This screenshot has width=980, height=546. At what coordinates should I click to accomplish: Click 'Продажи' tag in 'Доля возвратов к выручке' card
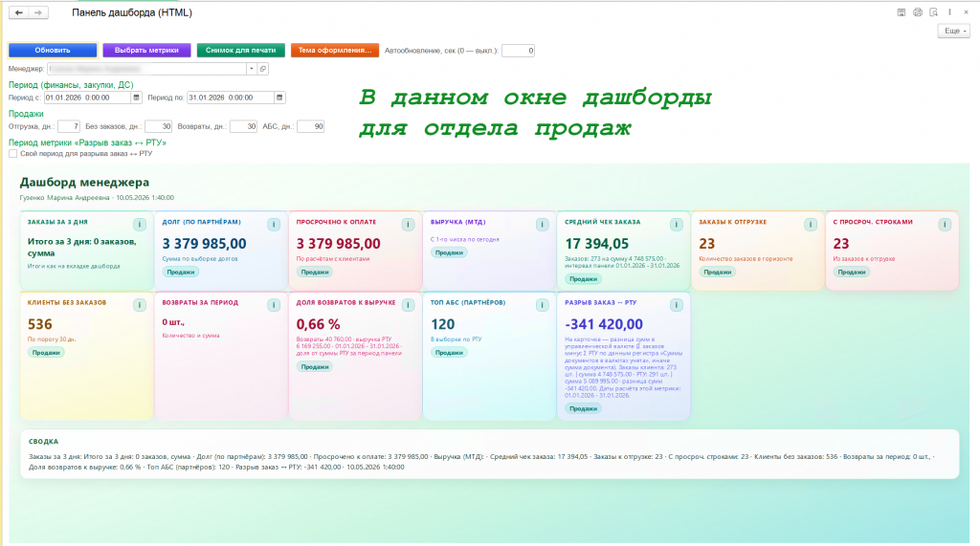coord(315,366)
